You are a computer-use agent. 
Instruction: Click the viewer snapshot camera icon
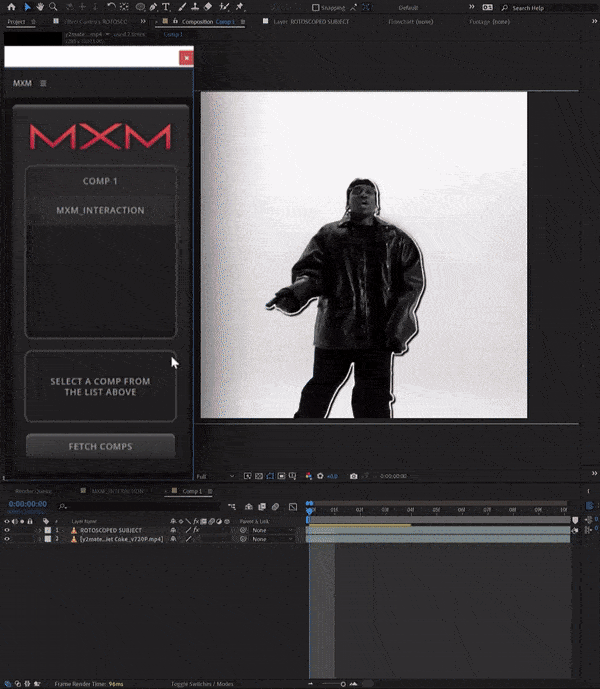point(353,477)
